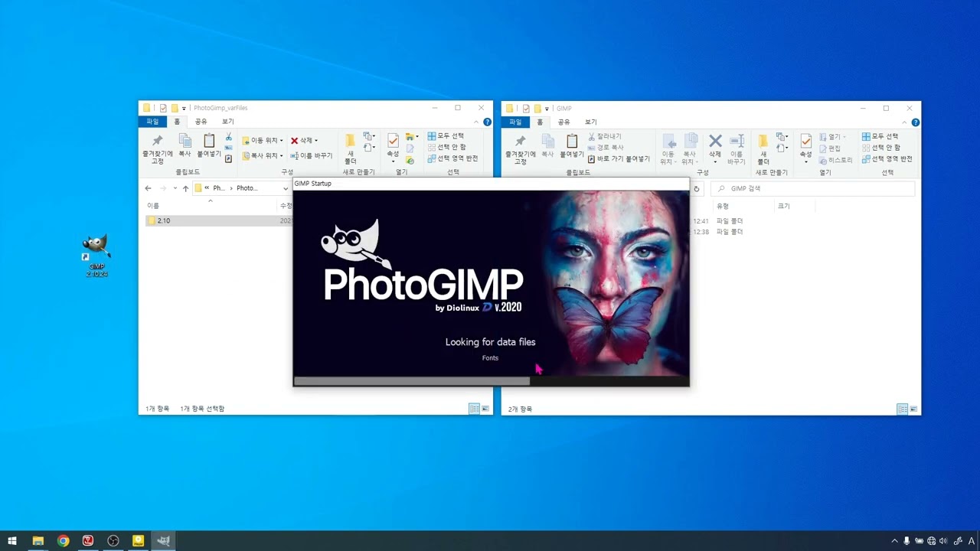Viewport: 980px width, 551px height.
Task: Open the File tab in PhotoGimp_varFiles window
Action: pyautogui.click(x=152, y=122)
